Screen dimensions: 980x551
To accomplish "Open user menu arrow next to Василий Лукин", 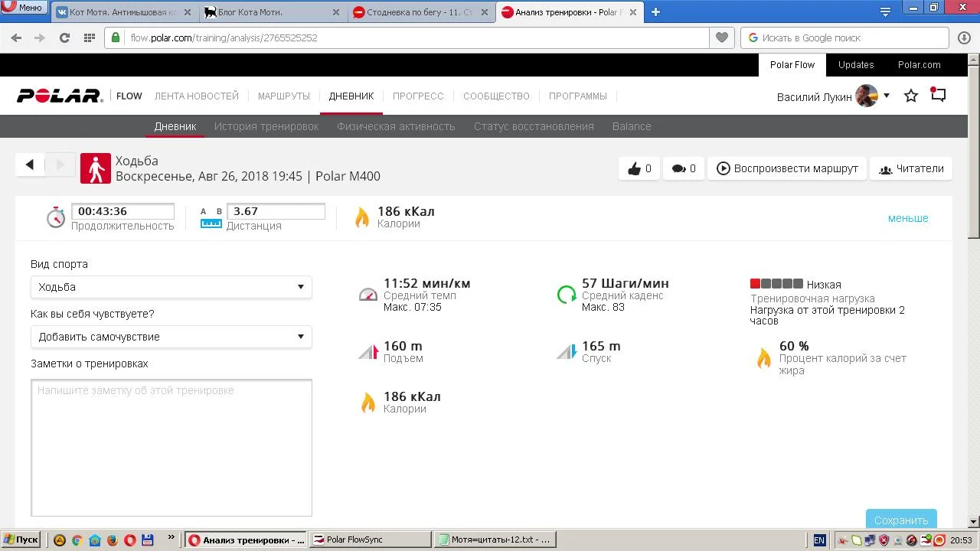I will coord(887,96).
